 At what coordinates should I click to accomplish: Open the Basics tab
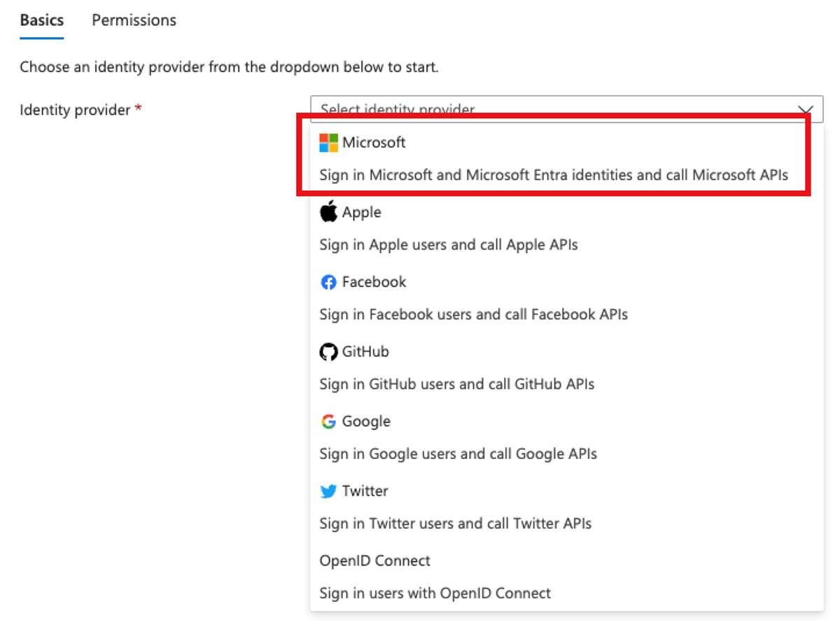(x=41, y=20)
